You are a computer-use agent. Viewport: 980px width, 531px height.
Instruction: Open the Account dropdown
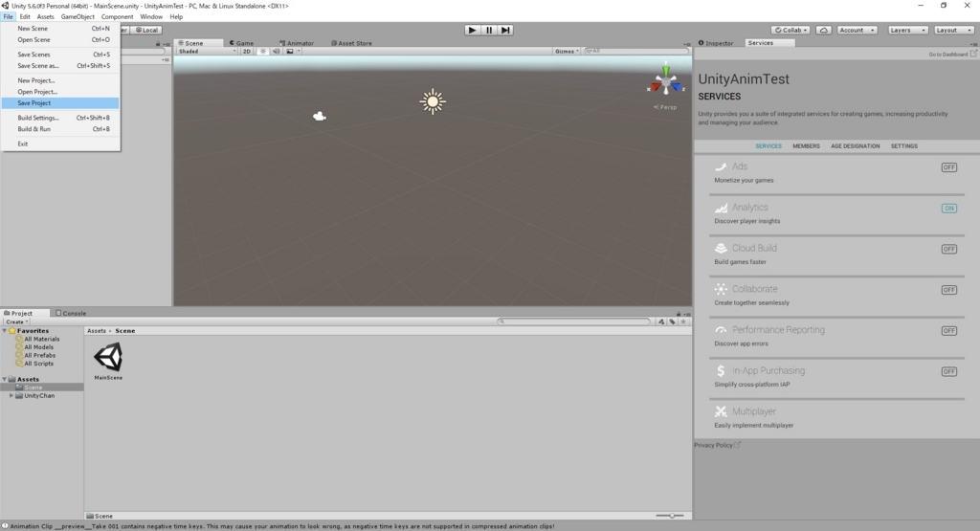pos(857,30)
